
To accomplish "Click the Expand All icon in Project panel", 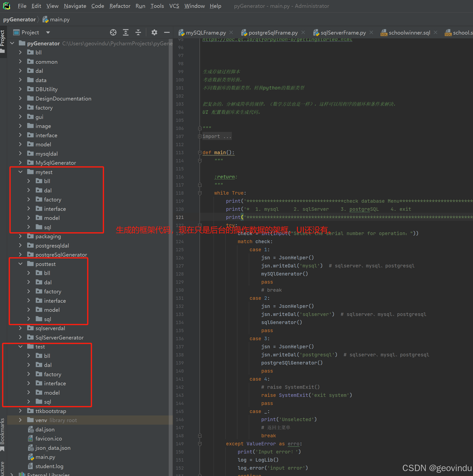I will [126, 32].
